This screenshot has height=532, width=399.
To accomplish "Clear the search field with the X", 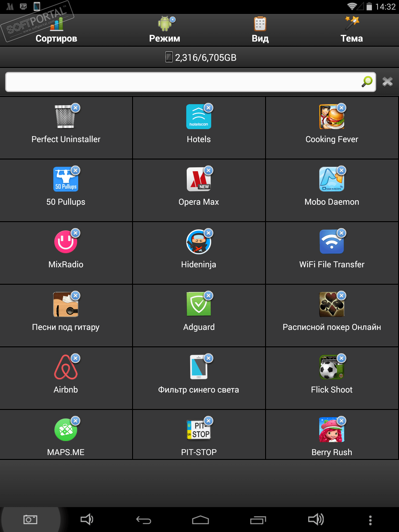I will click(x=387, y=82).
